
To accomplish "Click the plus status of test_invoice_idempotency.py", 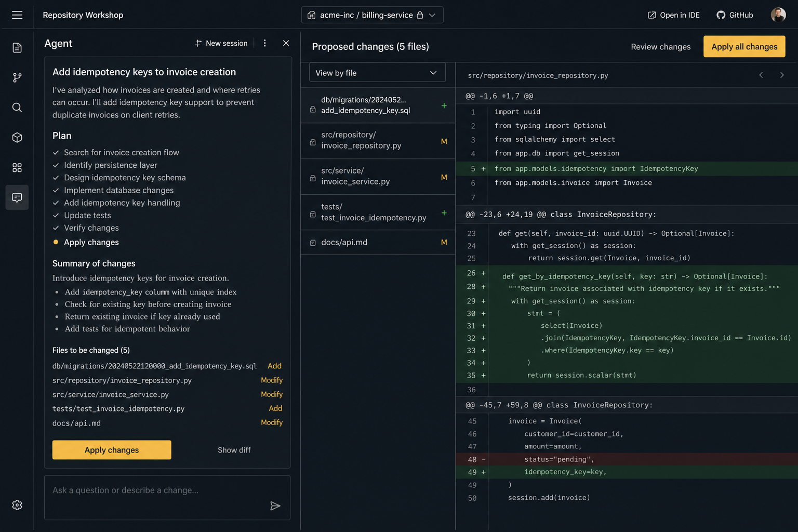I will (444, 212).
